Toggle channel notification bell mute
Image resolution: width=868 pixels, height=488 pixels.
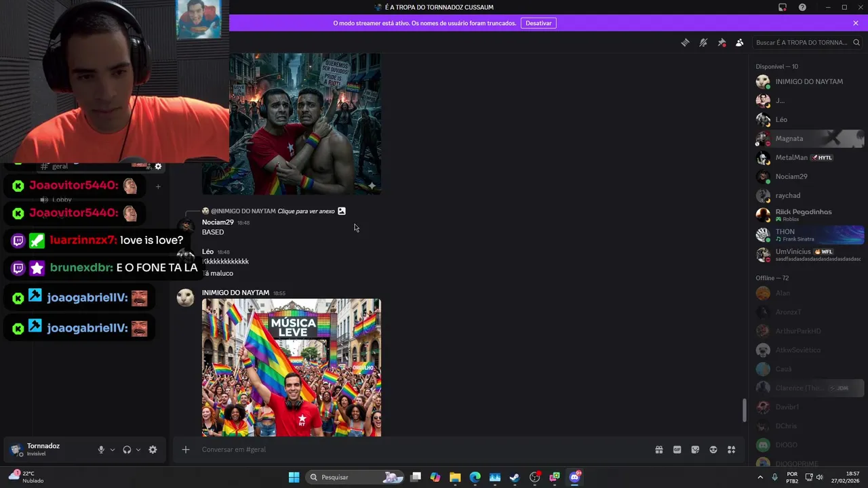click(x=703, y=43)
